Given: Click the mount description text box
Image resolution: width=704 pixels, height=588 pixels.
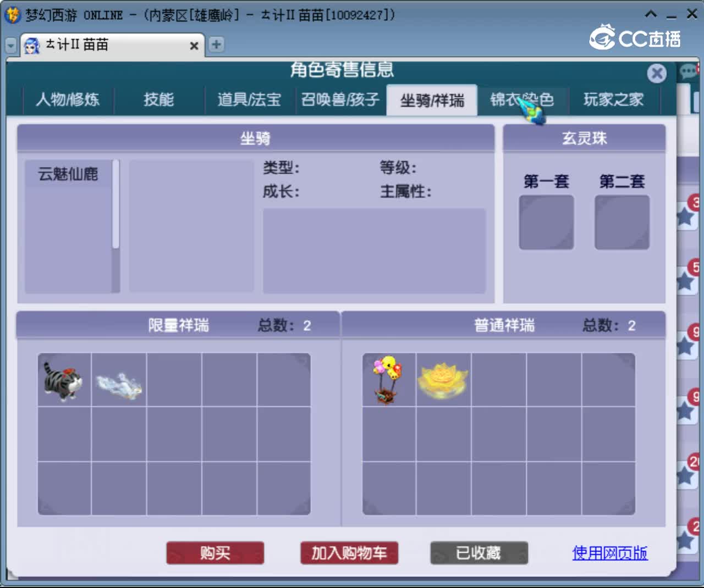Looking at the screenshot, I should [x=375, y=251].
